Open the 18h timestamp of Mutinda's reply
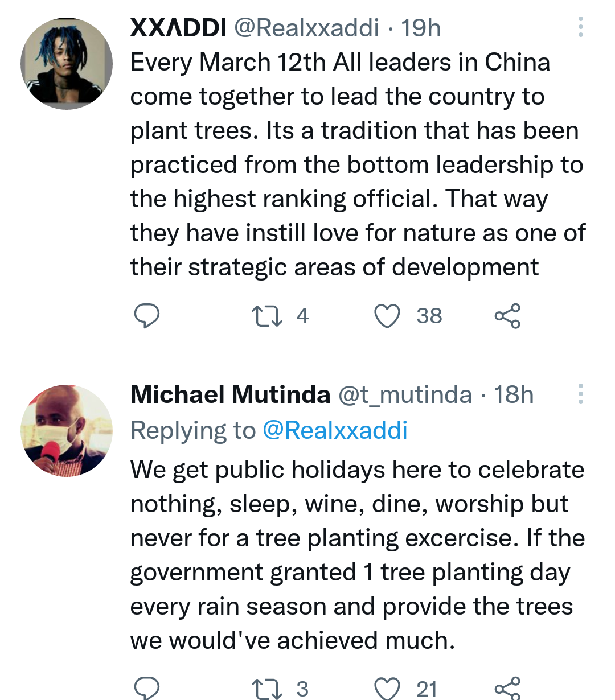 (514, 394)
